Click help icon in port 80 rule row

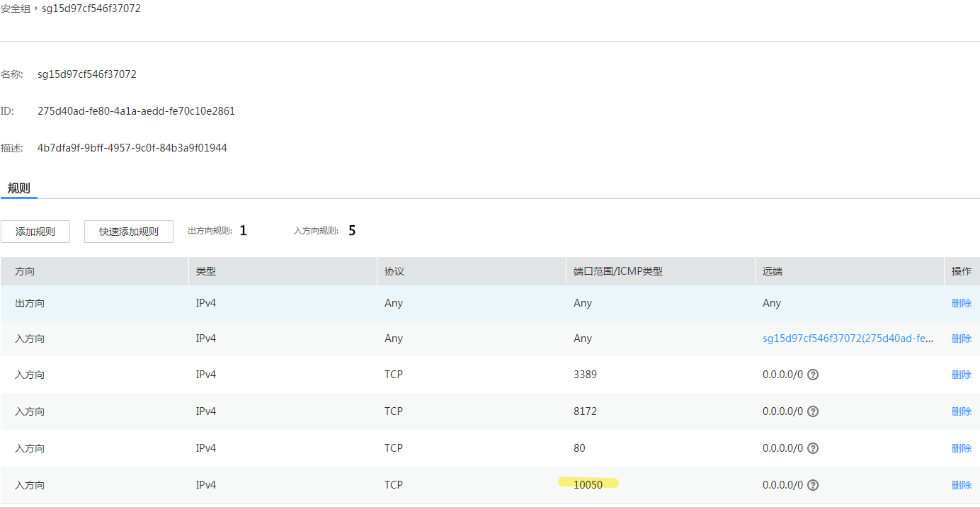(x=813, y=448)
